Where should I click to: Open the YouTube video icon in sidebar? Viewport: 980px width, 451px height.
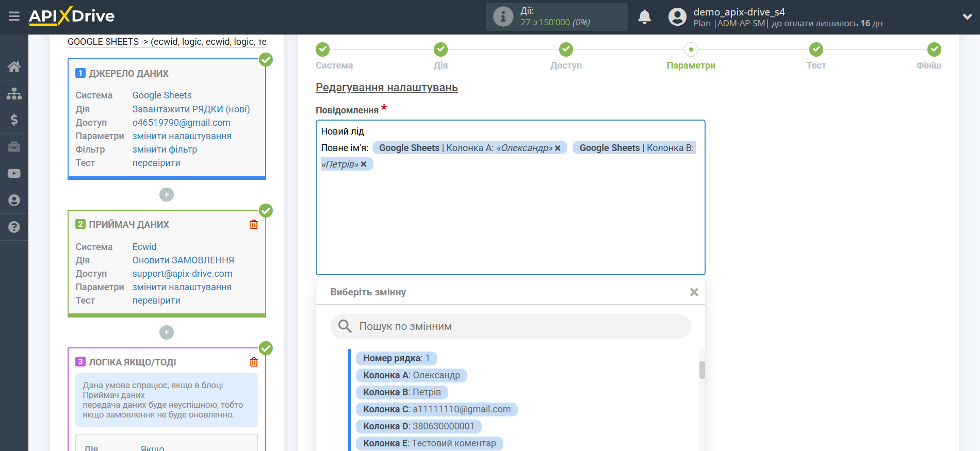click(x=14, y=174)
